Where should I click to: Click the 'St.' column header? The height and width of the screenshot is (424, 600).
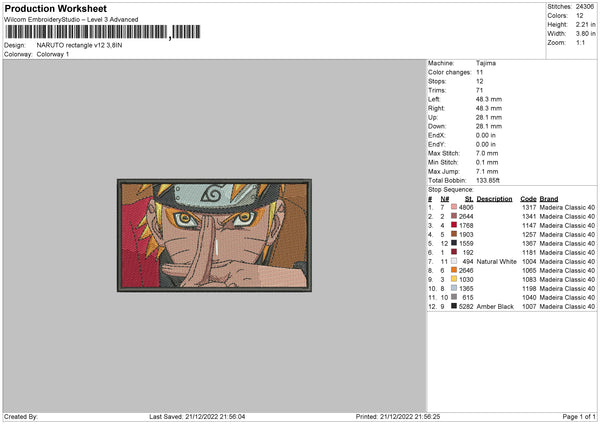pyautogui.click(x=469, y=199)
